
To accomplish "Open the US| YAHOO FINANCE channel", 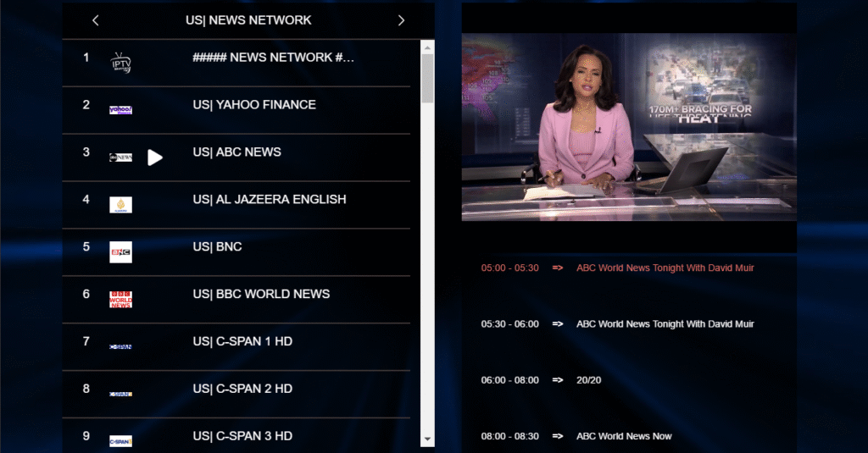I will (236, 110).
